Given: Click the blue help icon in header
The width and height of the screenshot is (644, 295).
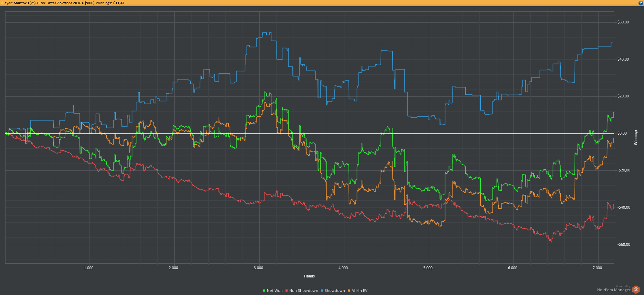Looking at the screenshot, I should click(x=641, y=3).
